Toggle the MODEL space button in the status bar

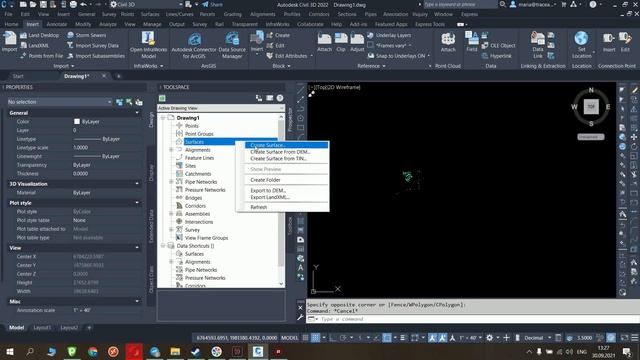coord(290,338)
